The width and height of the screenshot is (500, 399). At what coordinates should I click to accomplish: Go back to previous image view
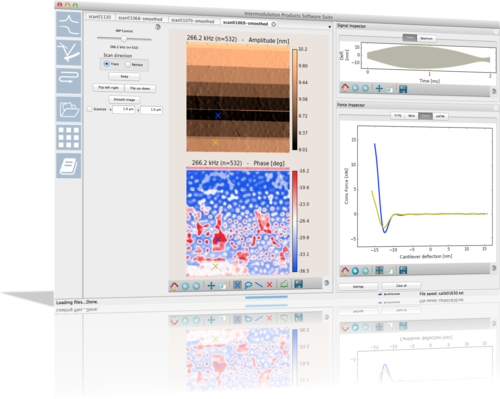(185, 286)
